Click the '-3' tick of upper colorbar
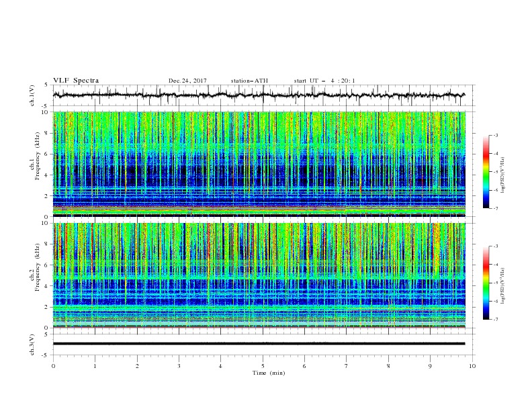The image size is (532, 411). (x=496, y=135)
